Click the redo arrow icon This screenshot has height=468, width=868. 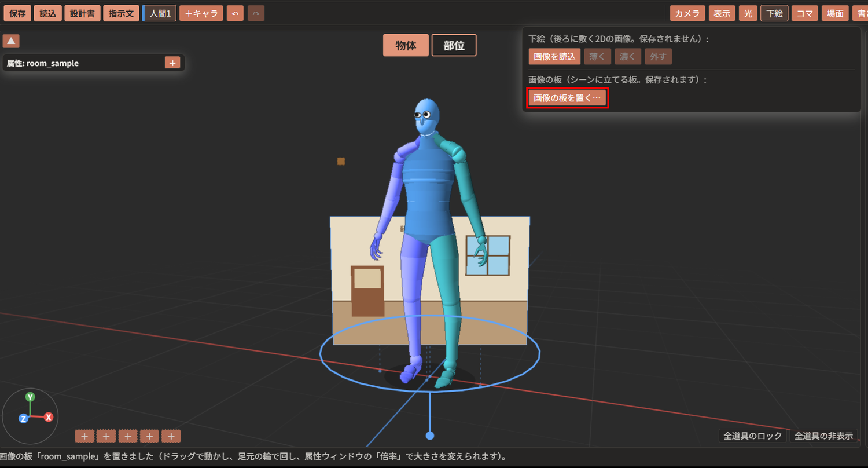click(x=256, y=13)
